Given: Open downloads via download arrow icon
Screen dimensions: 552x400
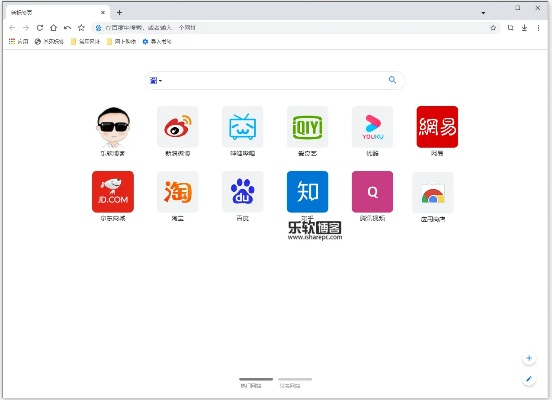Looking at the screenshot, I should (524, 27).
